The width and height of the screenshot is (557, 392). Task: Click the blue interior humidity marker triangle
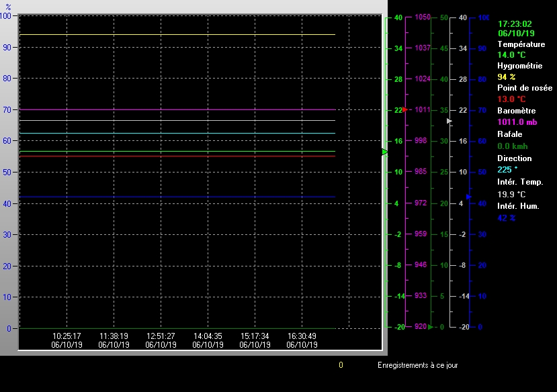468,197
